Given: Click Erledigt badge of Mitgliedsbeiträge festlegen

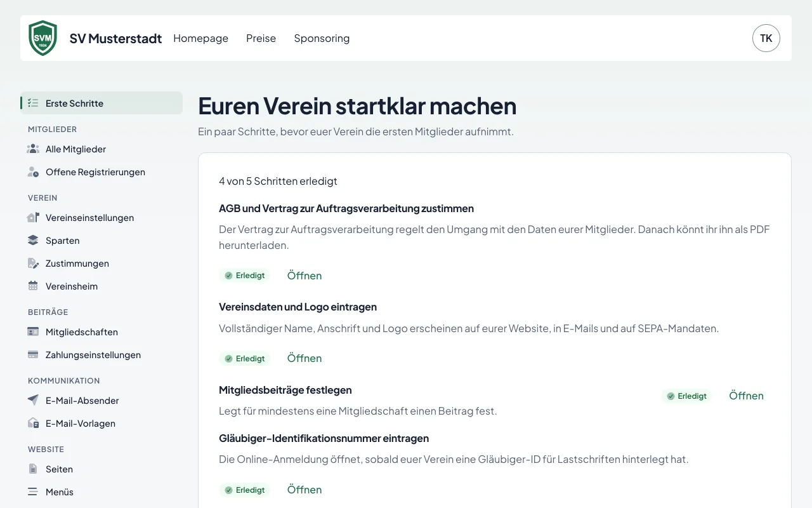Looking at the screenshot, I should (x=686, y=396).
